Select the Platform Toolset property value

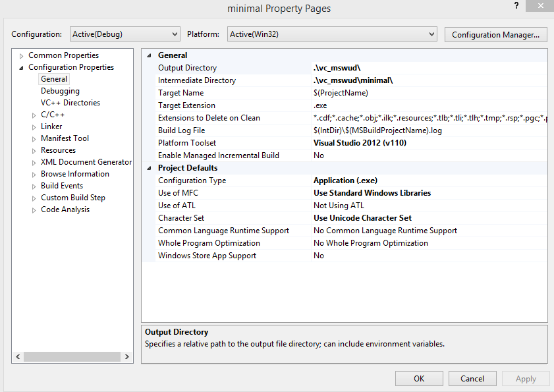pyautogui.click(x=362, y=142)
